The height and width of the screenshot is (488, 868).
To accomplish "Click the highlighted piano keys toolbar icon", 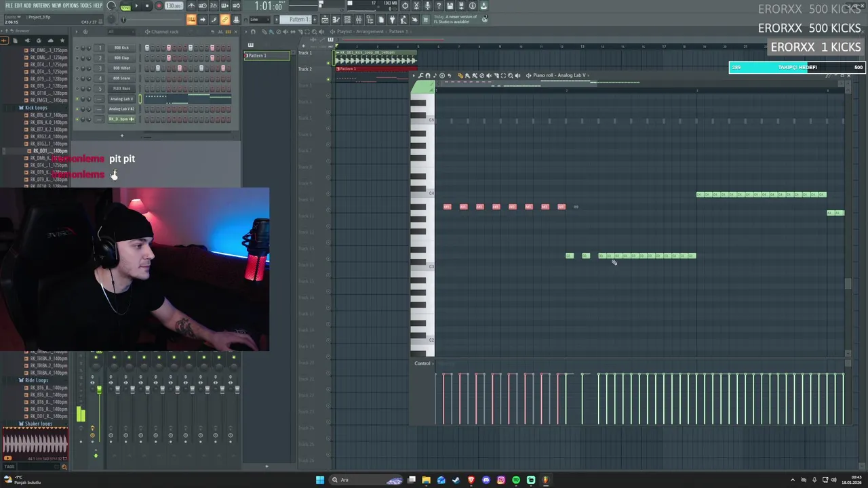I will pyautogui.click(x=191, y=20).
